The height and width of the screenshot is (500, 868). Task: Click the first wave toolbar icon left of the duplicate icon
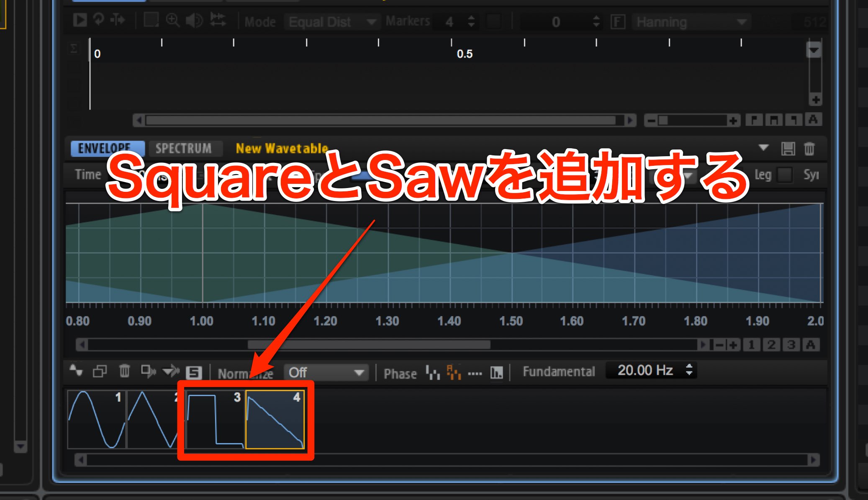point(76,371)
